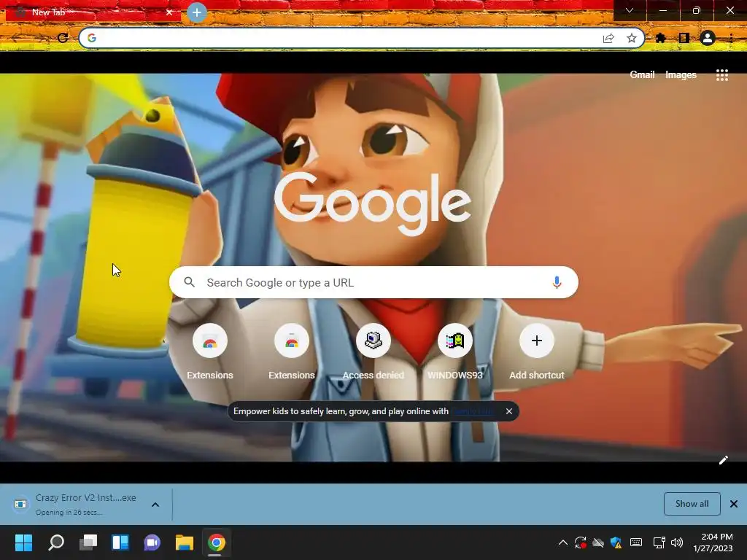Open the clock showing 2:04 PM
The image size is (747, 560).
pos(713,542)
